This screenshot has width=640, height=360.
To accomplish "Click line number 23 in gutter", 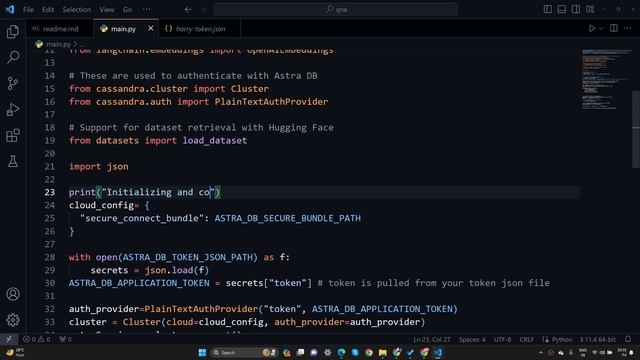I will pos(49,192).
